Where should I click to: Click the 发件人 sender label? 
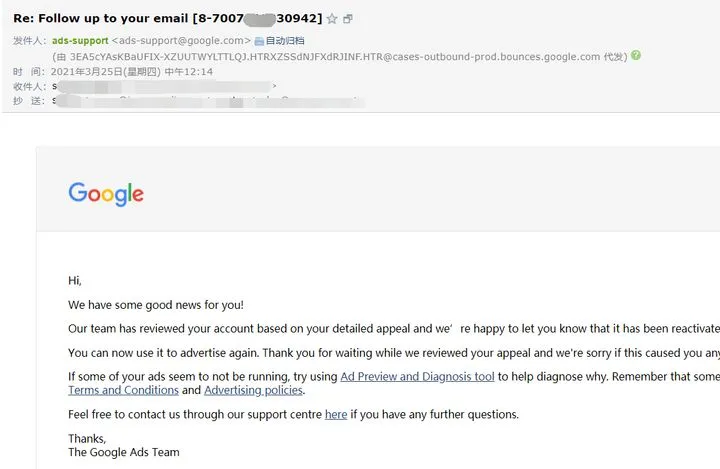pyautogui.click(x=29, y=40)
